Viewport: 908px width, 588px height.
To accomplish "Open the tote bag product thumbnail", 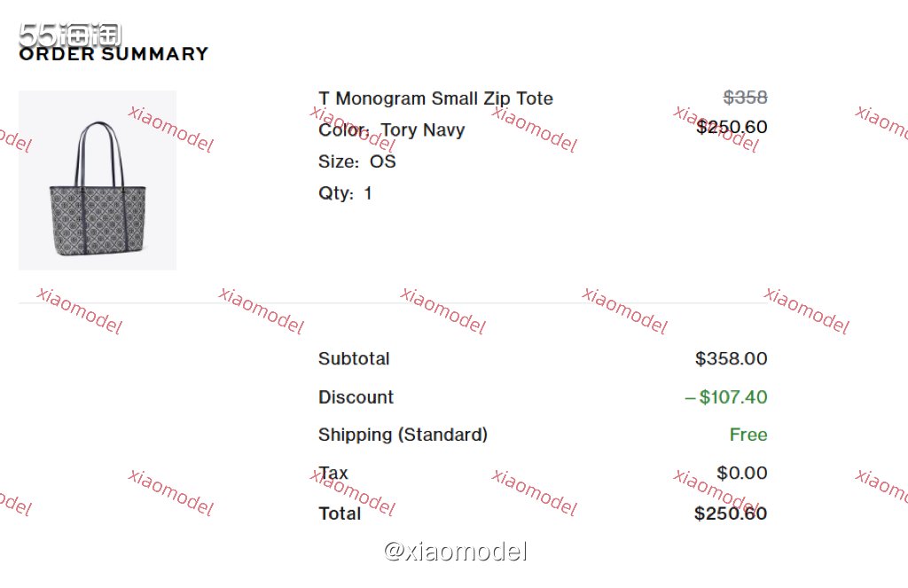I will [x=98, y=180].
